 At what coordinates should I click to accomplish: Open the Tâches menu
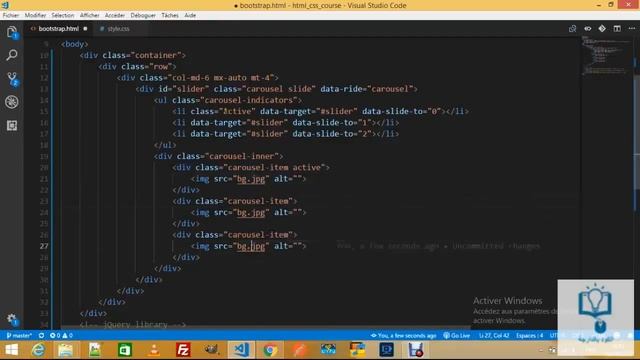(x=170, y=15)
